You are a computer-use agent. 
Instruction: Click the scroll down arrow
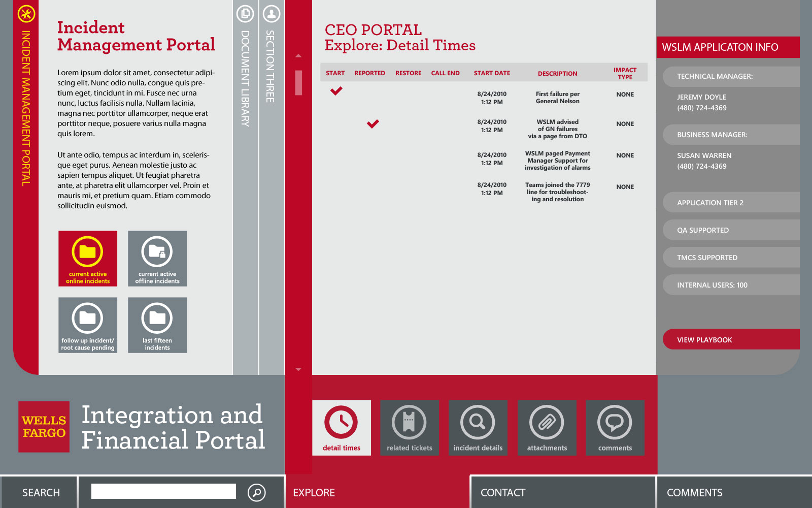(x=298, y=369)
